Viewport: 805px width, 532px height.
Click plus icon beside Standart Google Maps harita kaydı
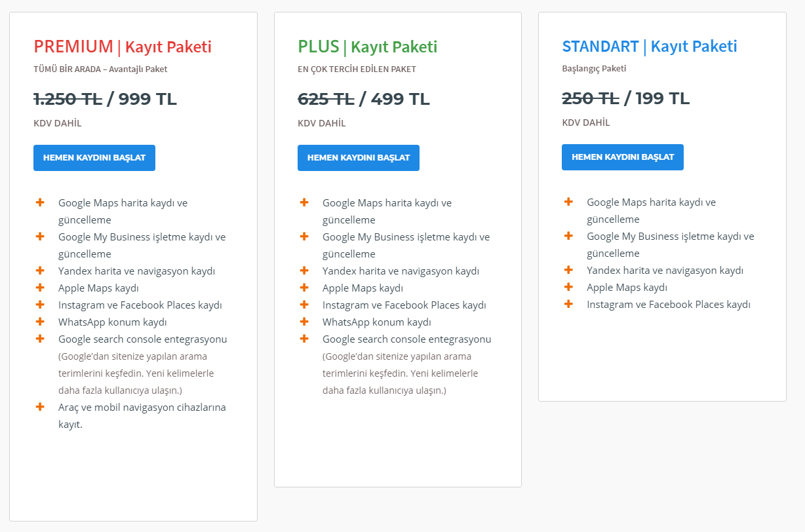pos(568,202)
